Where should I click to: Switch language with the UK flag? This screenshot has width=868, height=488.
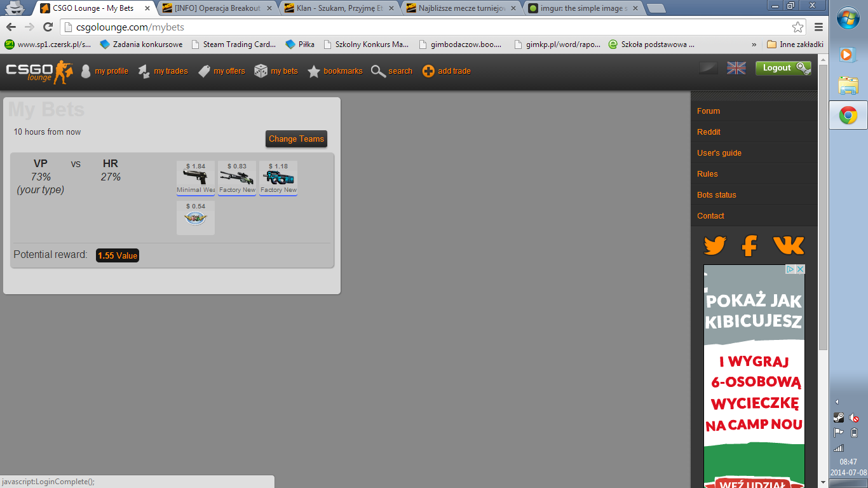736,68
